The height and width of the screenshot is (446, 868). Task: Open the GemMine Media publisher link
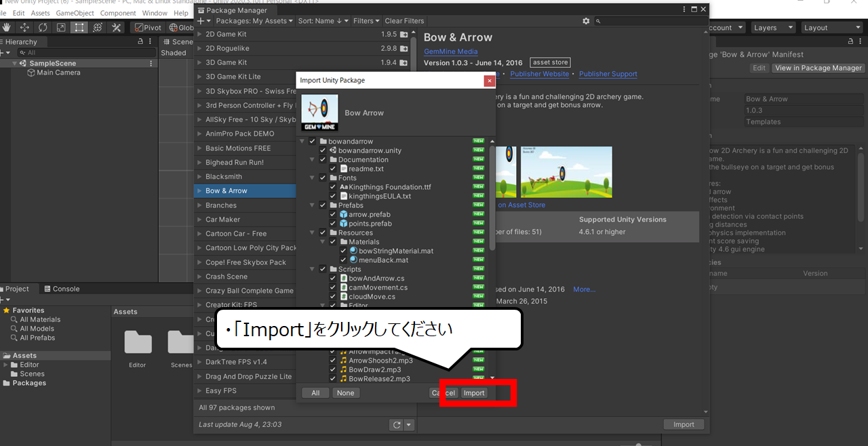(x=451, y=52)
